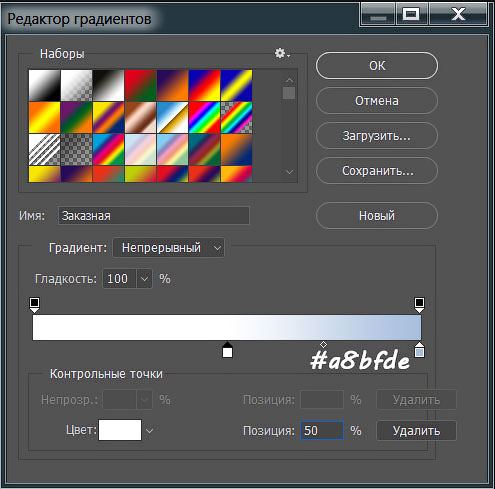This screenshot has width=495, height=489.
Task: Select the orange-yellow-orange preset
Action: 44,117
